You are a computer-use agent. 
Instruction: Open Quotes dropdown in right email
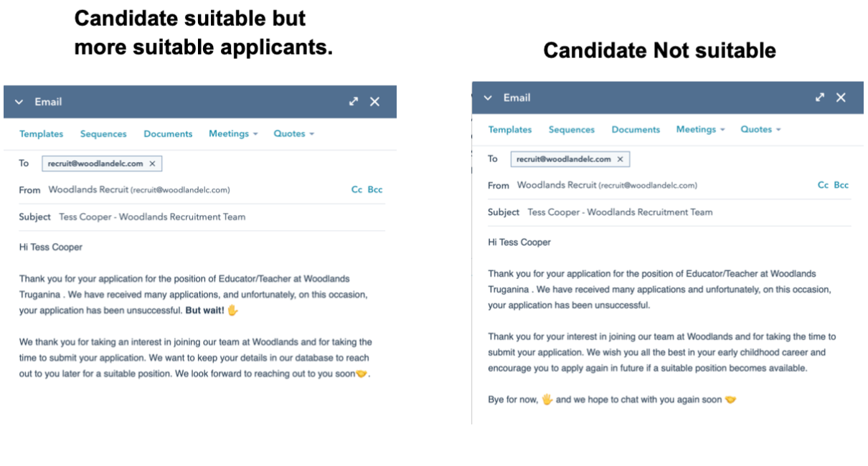pos(760,130)
